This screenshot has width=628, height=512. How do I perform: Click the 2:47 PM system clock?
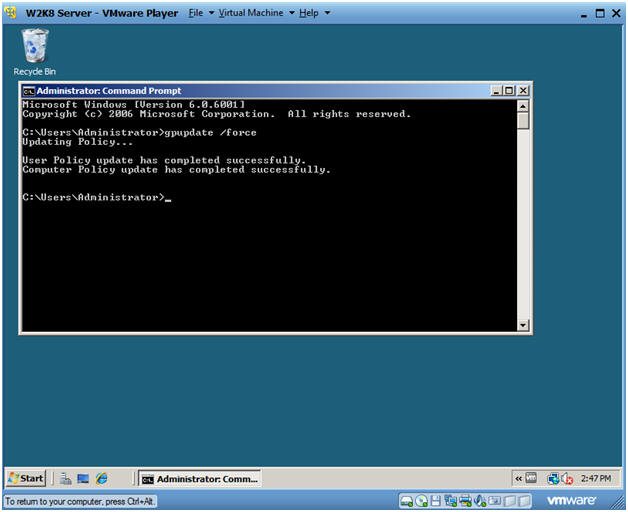click(596, 478)
